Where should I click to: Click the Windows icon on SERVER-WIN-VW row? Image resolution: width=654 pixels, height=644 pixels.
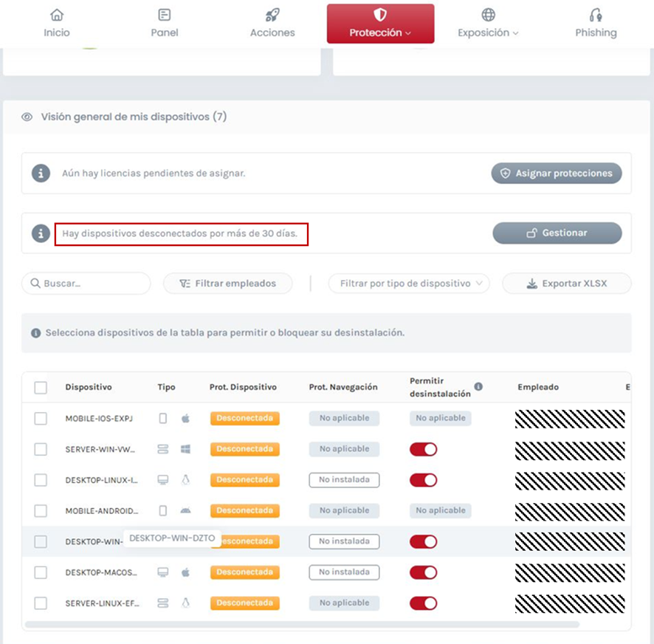tap(185, 449)
